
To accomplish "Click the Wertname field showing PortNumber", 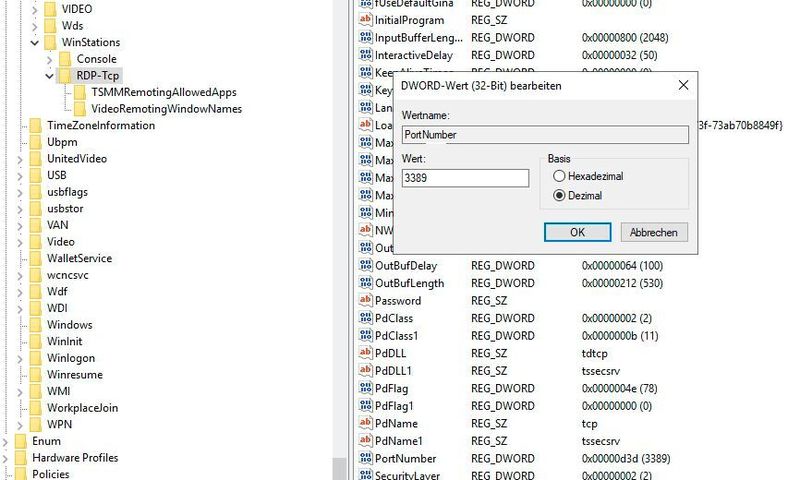I will (x=545, y=135).
